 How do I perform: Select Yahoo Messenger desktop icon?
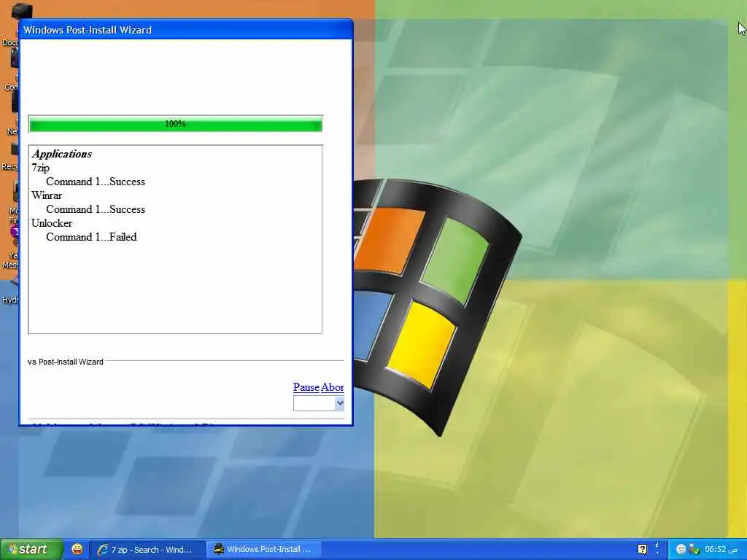[x=12, y=248]
